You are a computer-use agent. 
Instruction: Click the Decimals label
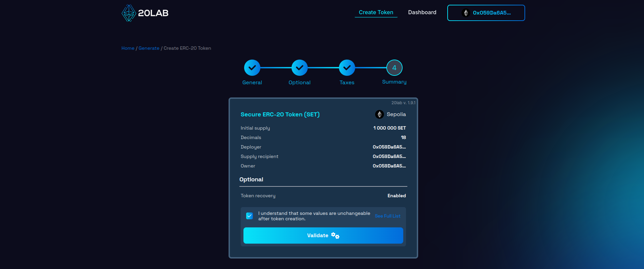point(251,137)
